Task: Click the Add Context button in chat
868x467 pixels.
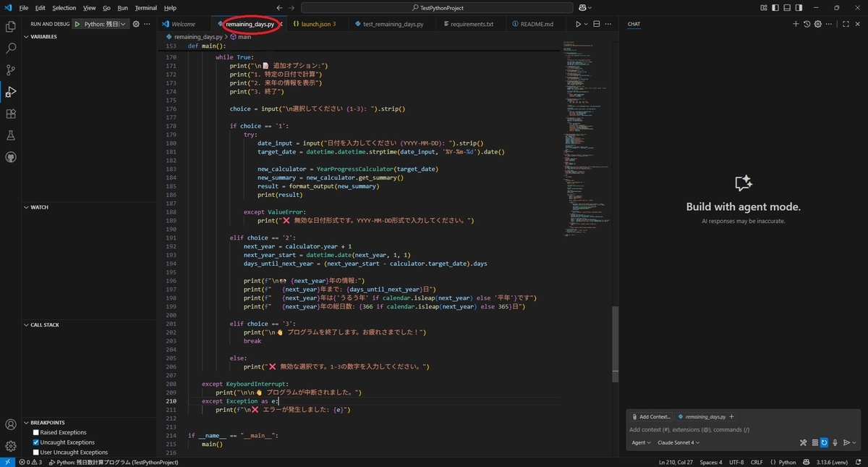Action: coord(651,417)
